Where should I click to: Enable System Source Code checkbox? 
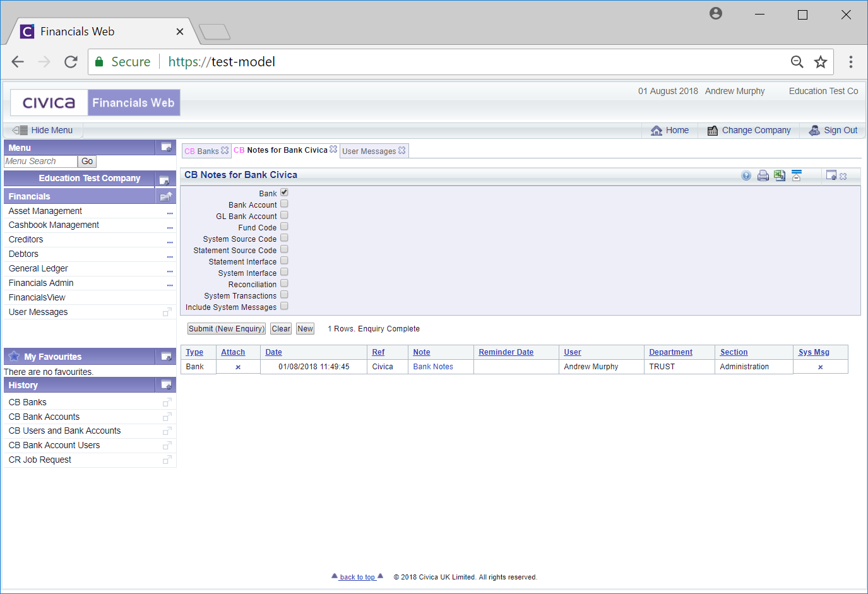pyautogui.click(x=284, y=238)
